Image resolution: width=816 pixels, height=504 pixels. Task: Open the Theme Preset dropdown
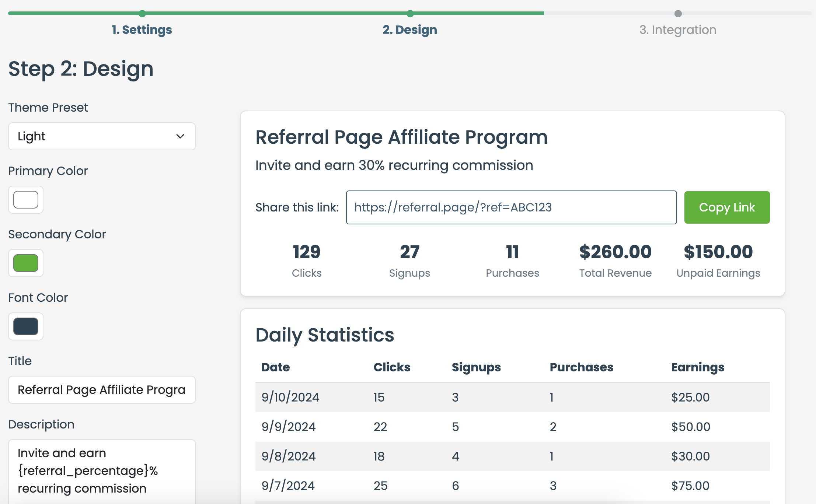(102, 136)
